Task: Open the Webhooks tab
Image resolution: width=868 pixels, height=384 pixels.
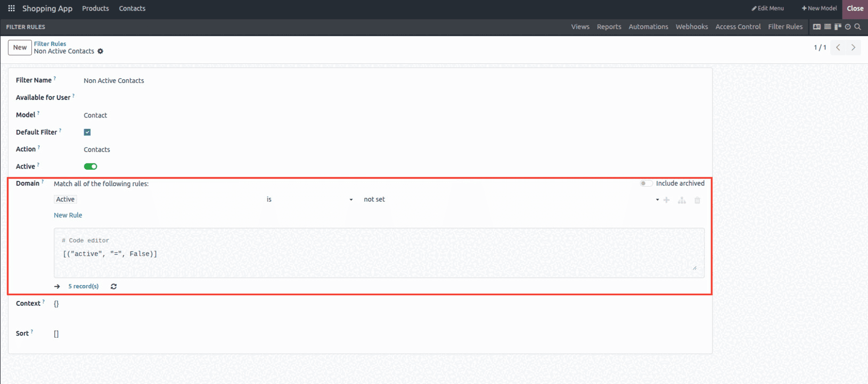Action: (692, 27)
